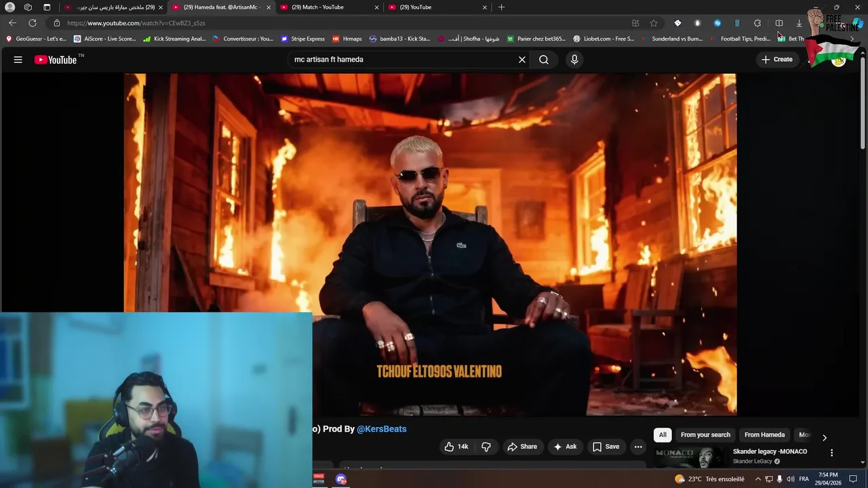Viewport: 868px width, 488px height.
Task: Open the tab actions menu icon
Action: tap(47, 7)
